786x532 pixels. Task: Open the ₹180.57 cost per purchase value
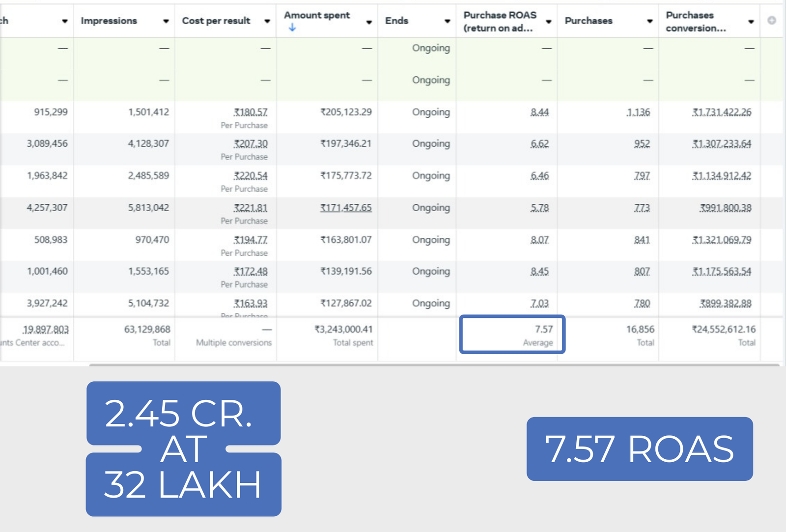(251, 112)
